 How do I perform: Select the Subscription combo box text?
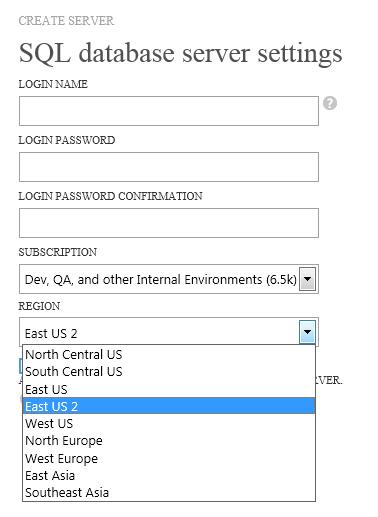(x=160, y=279)
